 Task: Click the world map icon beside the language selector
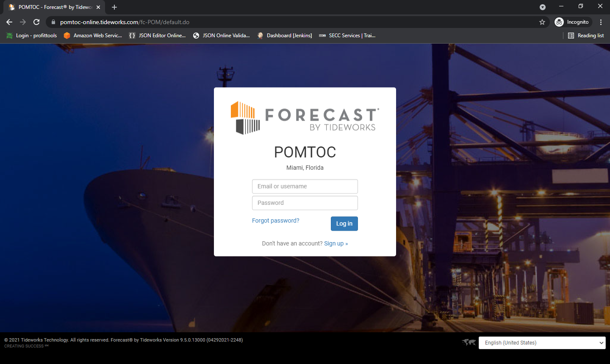point(469,342)
